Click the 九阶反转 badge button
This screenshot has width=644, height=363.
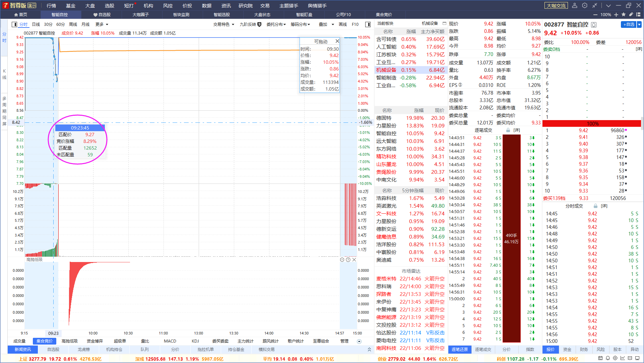click(251, 24)
